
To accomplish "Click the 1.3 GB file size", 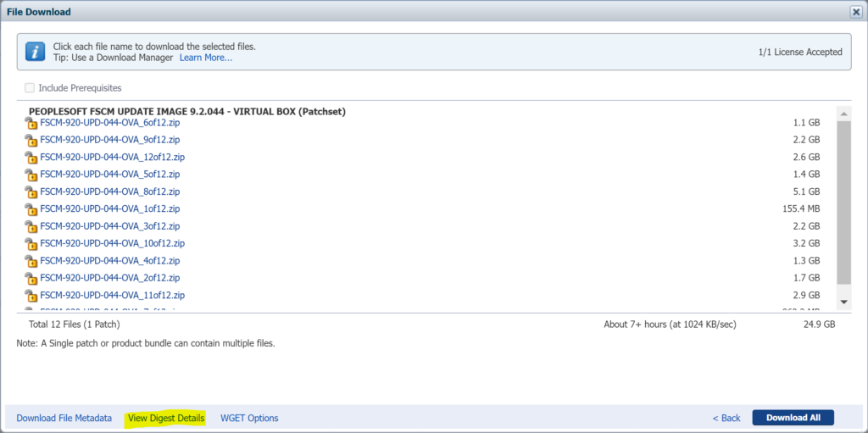I will (806, 260).
